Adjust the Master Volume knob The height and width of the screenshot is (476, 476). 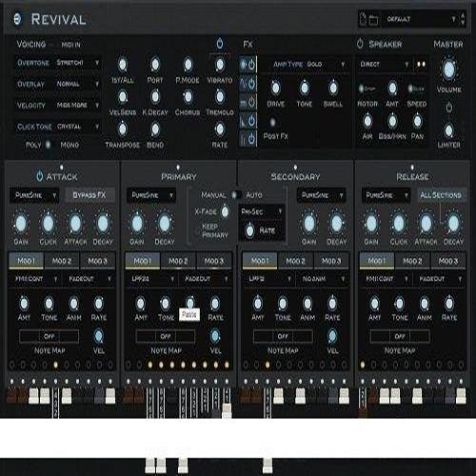448,69
